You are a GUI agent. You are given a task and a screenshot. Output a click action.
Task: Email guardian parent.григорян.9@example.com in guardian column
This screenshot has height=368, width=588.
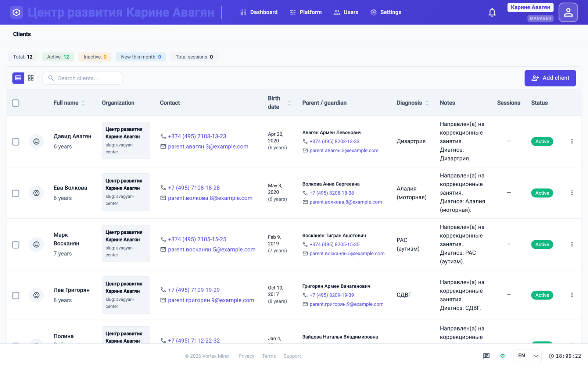point(346,304)
